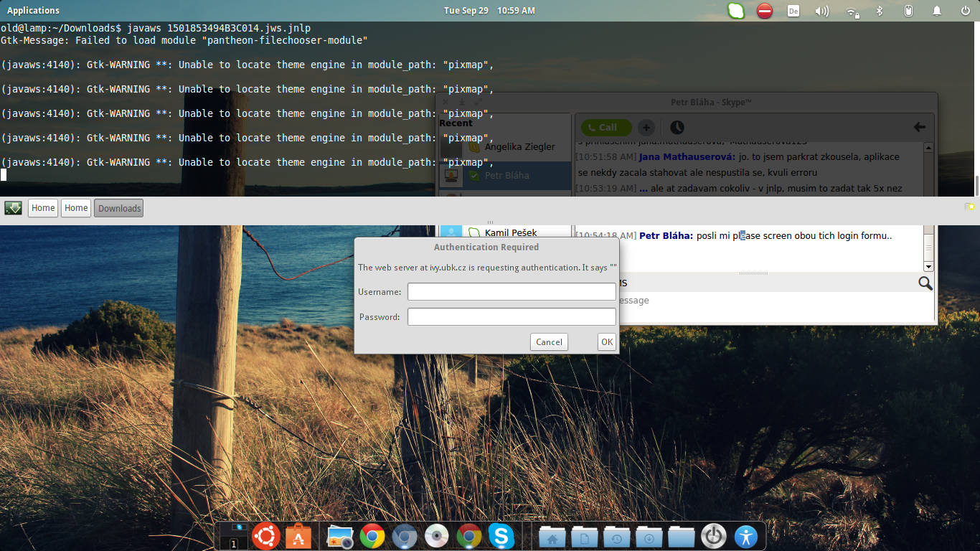
Task: Click the javaws command line in terminal
Action: click(x=156, y=28)
